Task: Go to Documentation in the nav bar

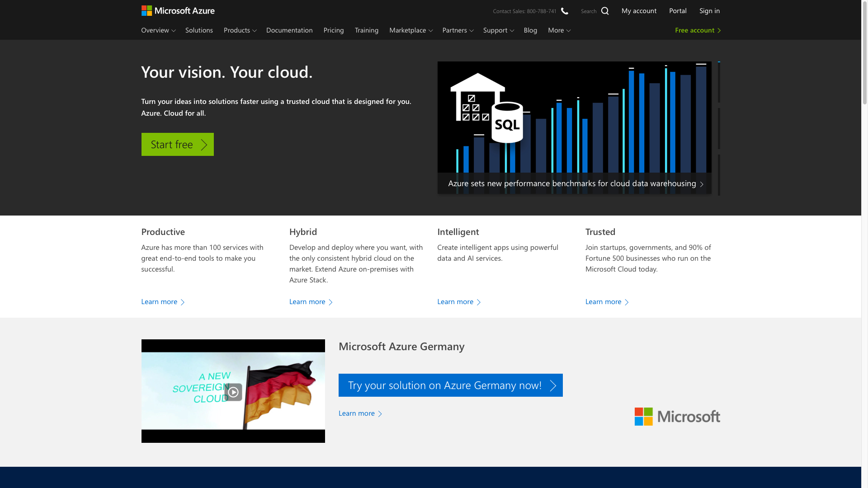Action: coord(289,30)
